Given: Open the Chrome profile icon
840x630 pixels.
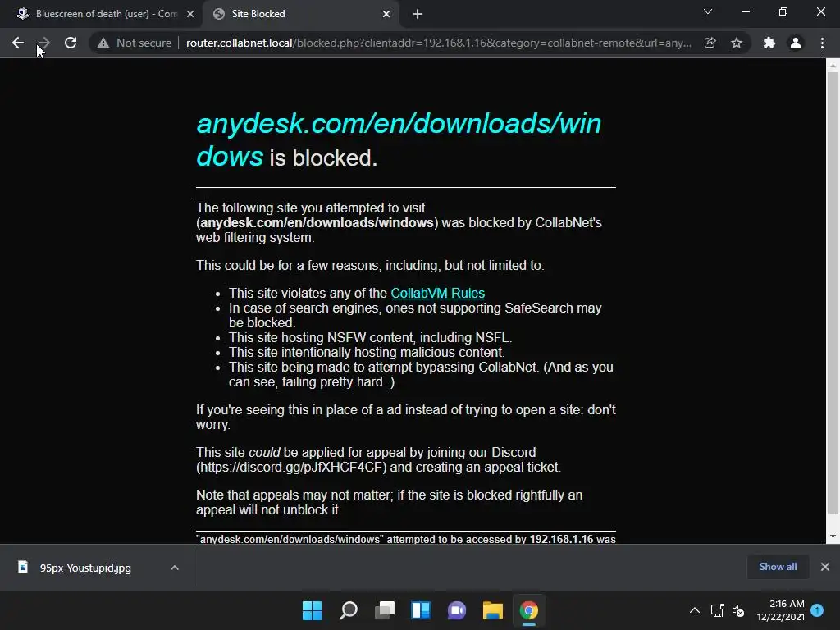Looking at the screenshot, I should pyautogui.click(x=796, y=43).
